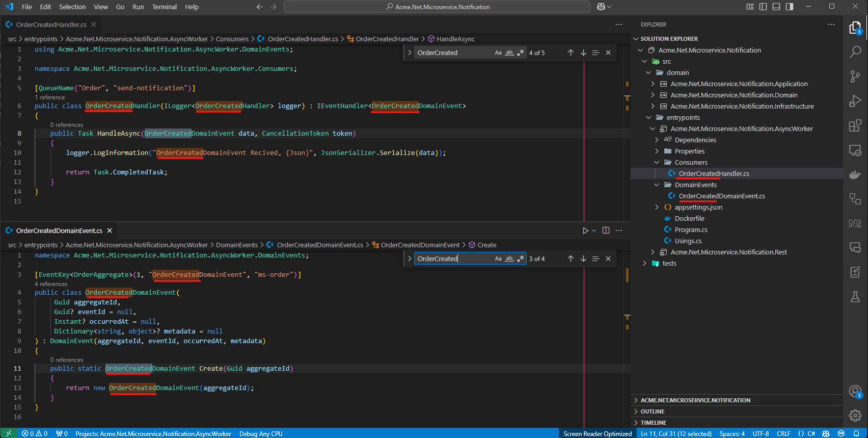
Task: Open the Terminal menu
Action: tap(165, 7)
